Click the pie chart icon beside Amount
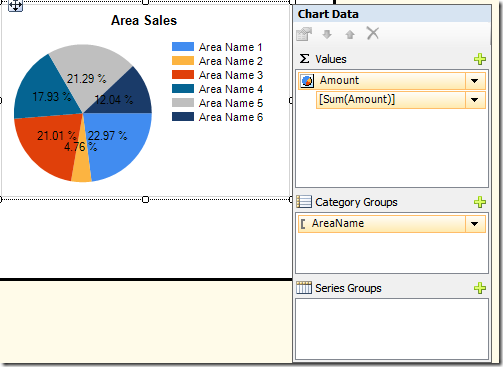 [x=307, y=81]
